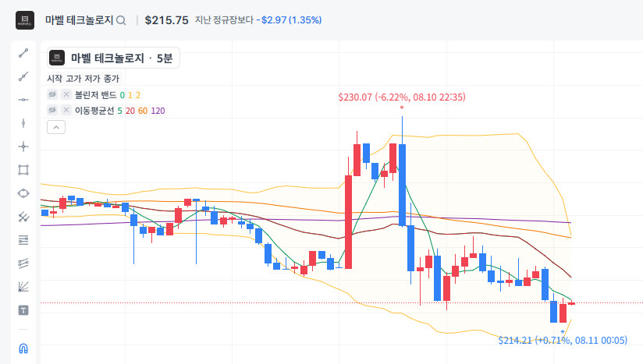The width and height of the screenshot is (643, 364).
Task: Click the 지난 정규장보다 label
Action: coord(224,20)
